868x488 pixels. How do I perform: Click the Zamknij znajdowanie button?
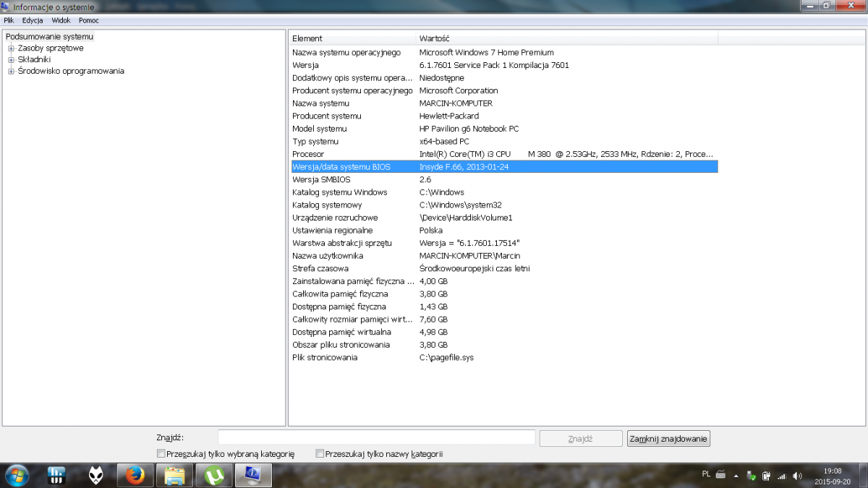coord(669,438)
